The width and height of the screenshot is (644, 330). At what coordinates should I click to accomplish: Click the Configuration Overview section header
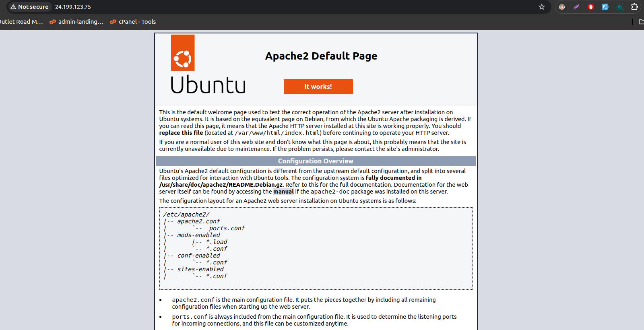coord(316,161)
